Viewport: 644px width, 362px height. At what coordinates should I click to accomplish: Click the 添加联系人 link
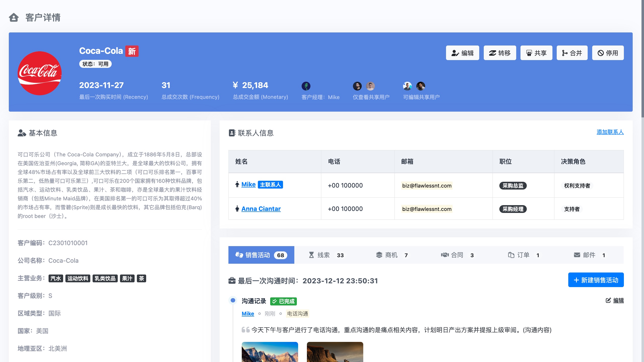coord(610,132)
